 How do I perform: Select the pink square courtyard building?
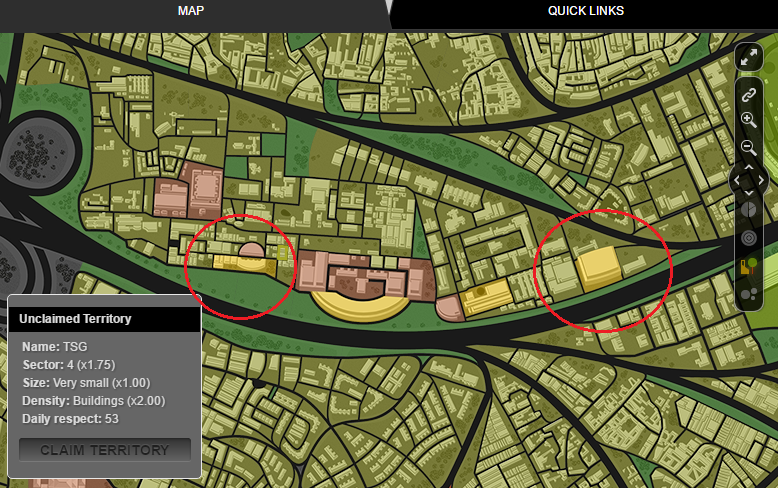click(203, 190)
